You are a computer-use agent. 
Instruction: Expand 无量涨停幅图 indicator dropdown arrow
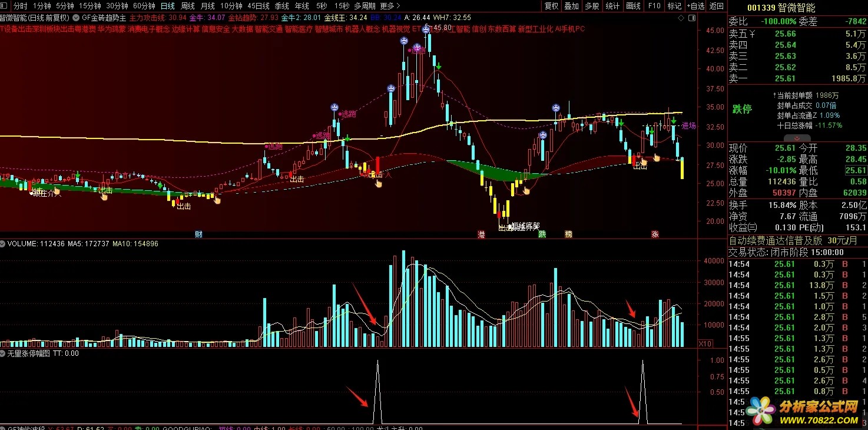pos(3,353)
